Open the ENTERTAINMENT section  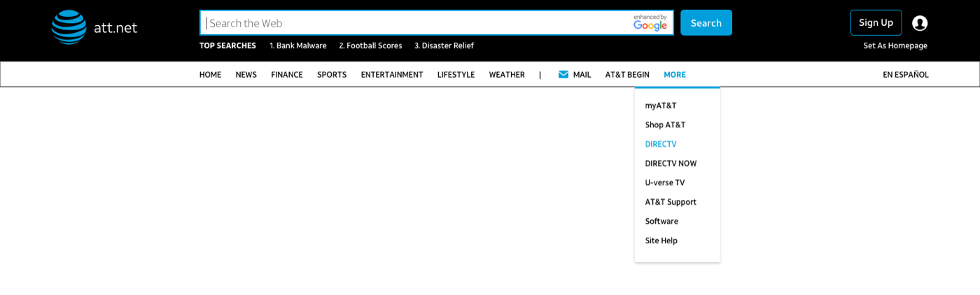pos(392,75)
